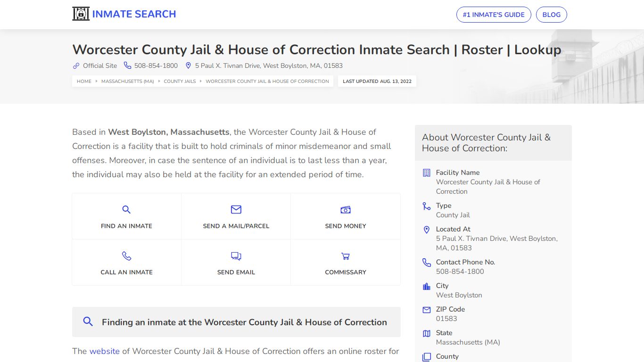Click the Commissary shopping cart icon
This screenshot has height=362, width=644.
346,256
